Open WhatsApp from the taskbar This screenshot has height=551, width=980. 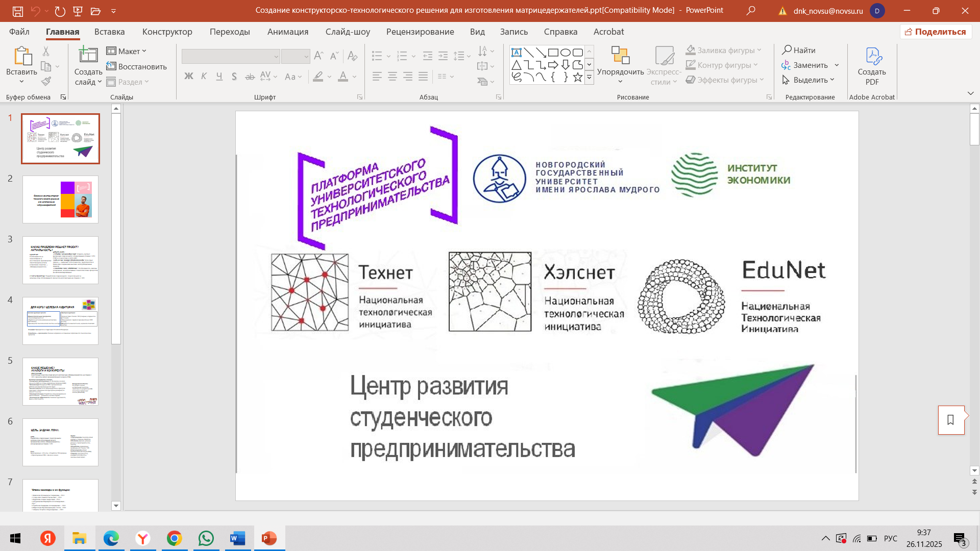point(206,538)
